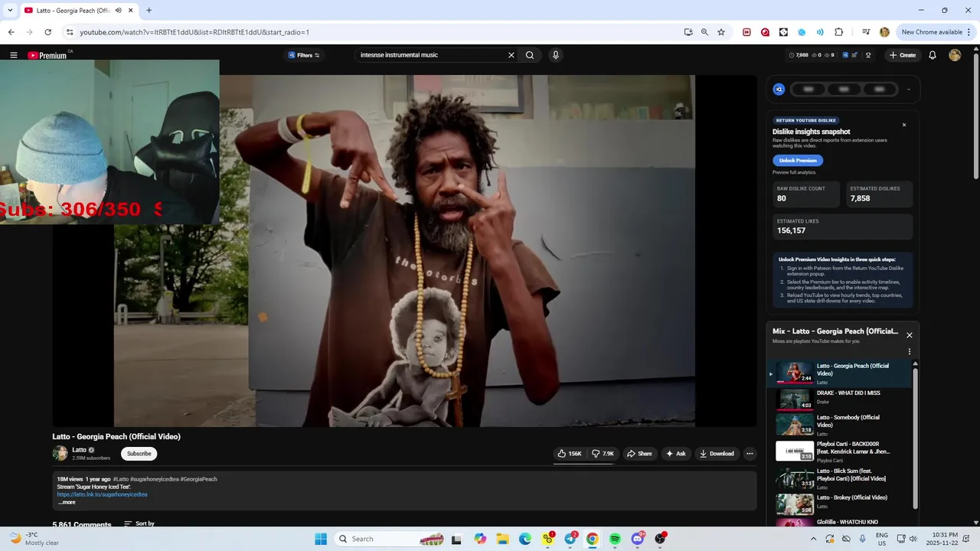This screenshot has height=551, width=980.
Task: Expand the vidIQ panel chevron
Action: pos(909,90)
